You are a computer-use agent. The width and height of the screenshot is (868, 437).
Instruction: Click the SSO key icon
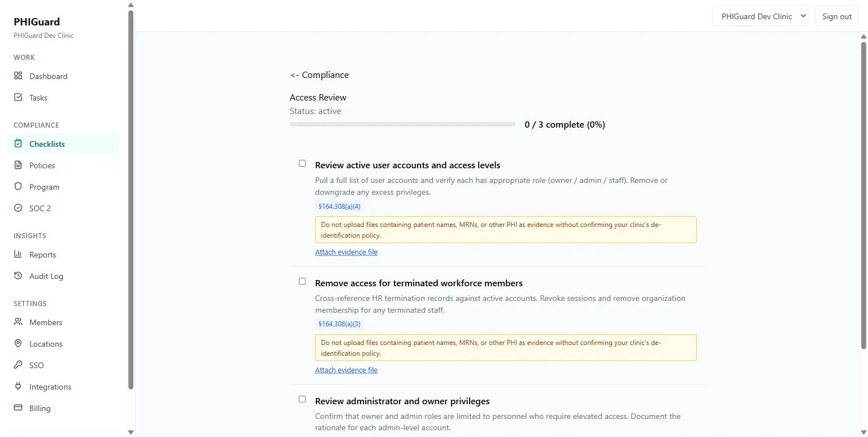pos(18,365)
